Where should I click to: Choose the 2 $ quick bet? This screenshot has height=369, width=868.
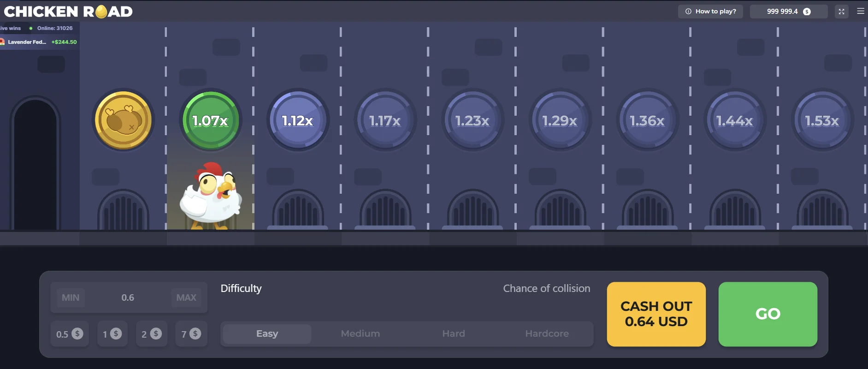pos(152,333)
